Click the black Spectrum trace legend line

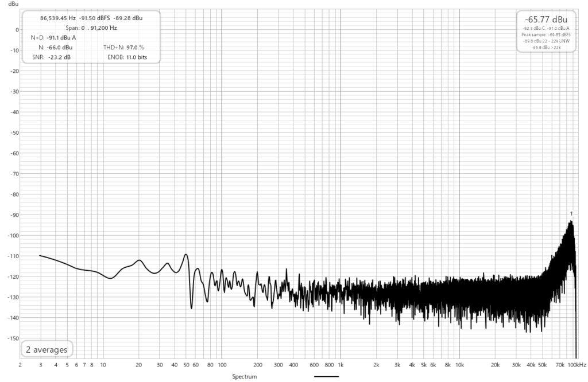(326, 377)
